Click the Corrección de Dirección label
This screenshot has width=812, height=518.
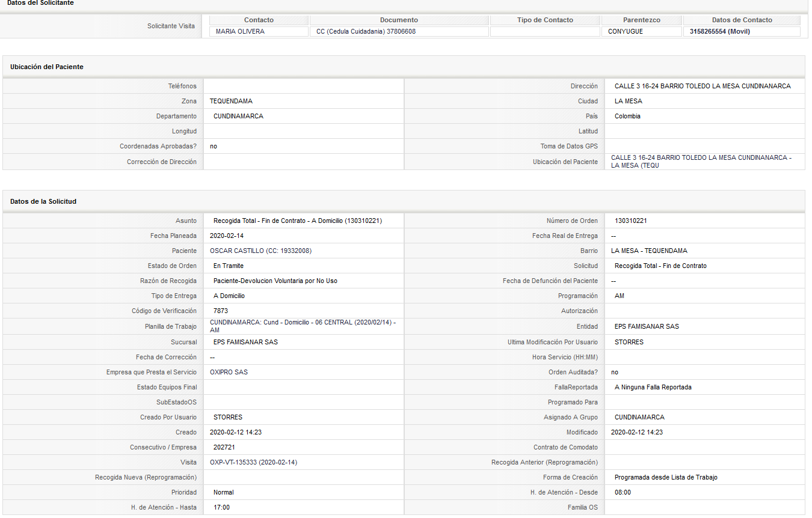(x=162, y=162)
